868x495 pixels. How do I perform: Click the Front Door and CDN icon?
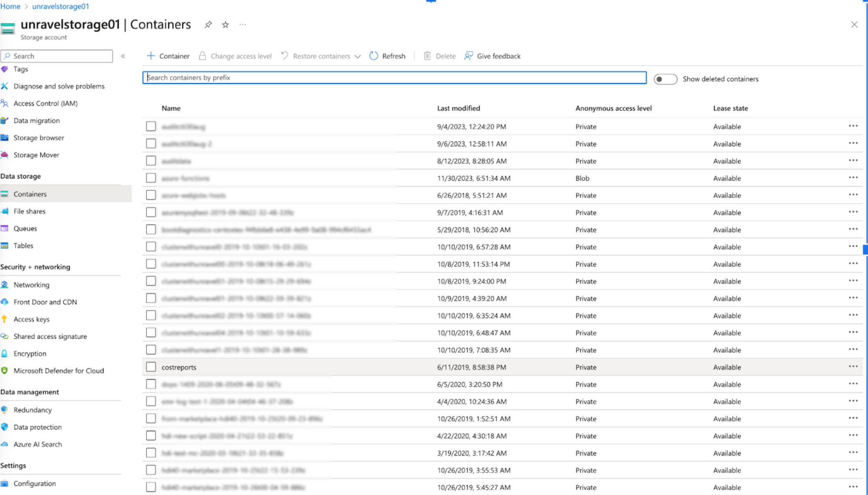pos(5,302)
